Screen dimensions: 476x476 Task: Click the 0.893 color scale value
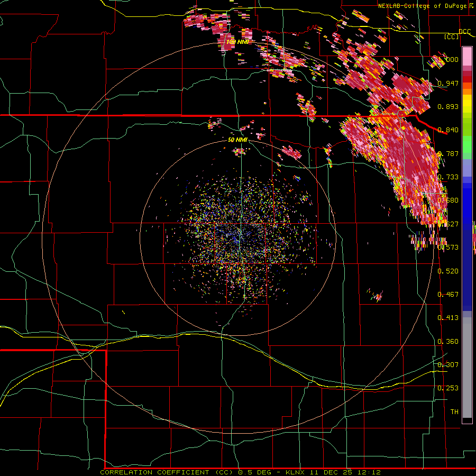448,106
